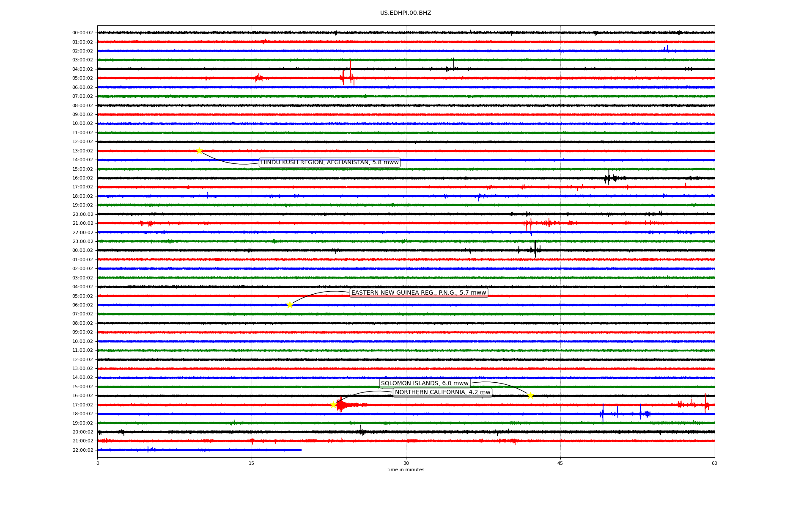Image resolution: width=812 pixels, height=508 pixels.
Task: Click the Solomon Islands star marker
Action: [530, 395]
